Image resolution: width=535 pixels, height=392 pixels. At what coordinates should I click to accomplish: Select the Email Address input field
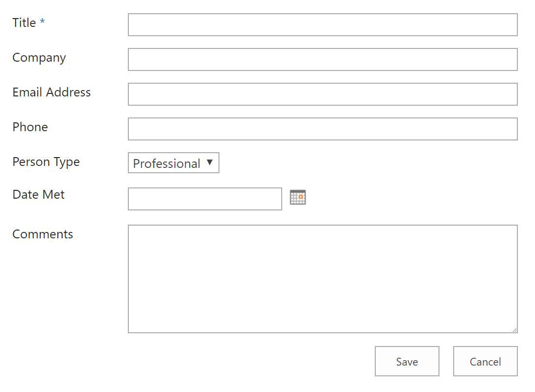(322, 94)
